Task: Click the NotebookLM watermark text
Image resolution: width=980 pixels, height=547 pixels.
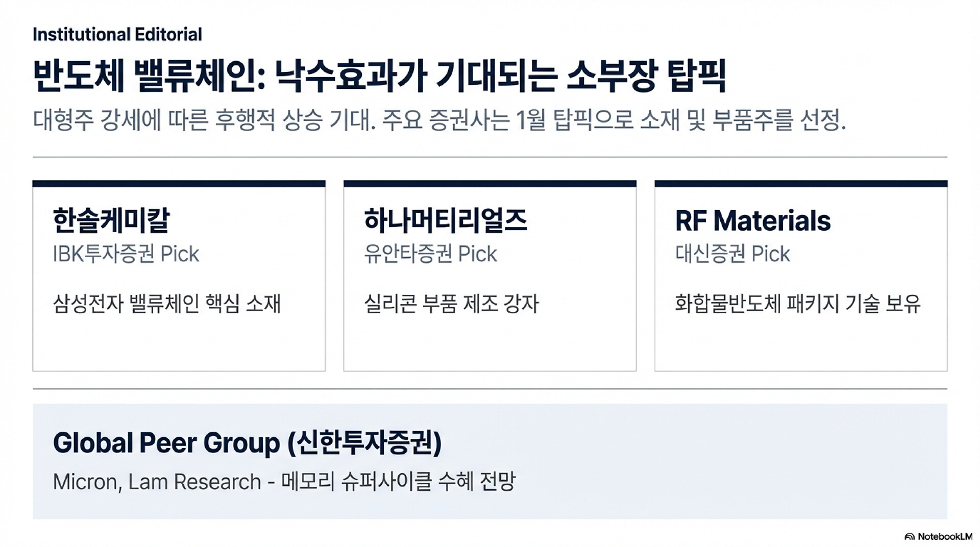Action: pyautogui.click(x=945, y=536)
